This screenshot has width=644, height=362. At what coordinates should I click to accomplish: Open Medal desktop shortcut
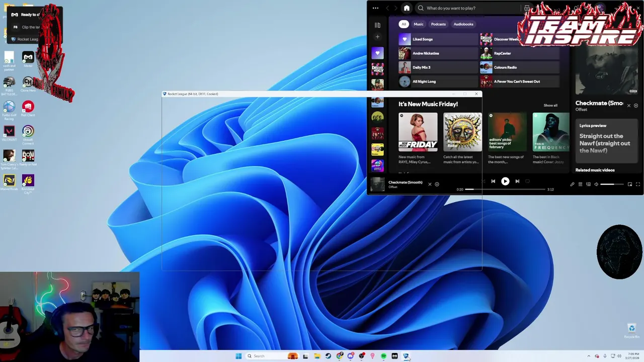(x=28, y=59)
